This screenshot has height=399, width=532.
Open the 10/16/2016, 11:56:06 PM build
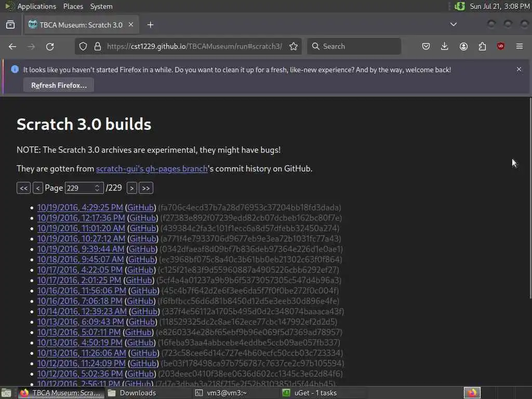82,291
